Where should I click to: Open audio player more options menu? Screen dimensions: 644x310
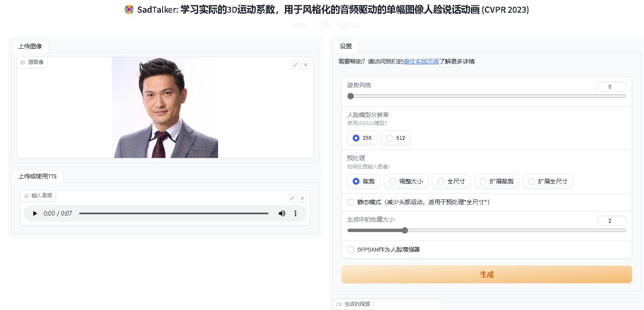296,213
